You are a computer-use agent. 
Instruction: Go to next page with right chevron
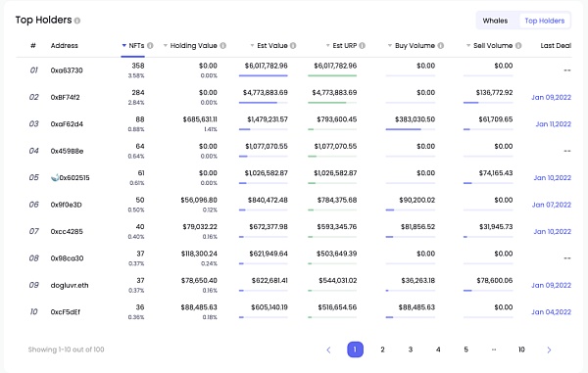(549, 350)
